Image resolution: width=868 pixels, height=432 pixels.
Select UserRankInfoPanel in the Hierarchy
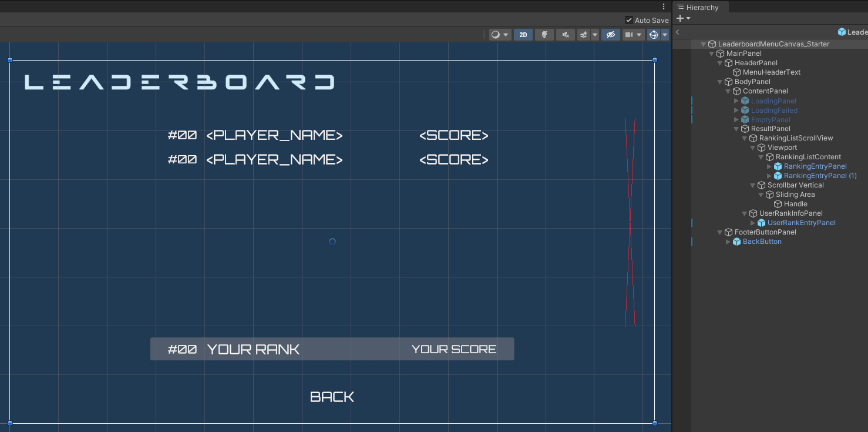click(791, 213)
